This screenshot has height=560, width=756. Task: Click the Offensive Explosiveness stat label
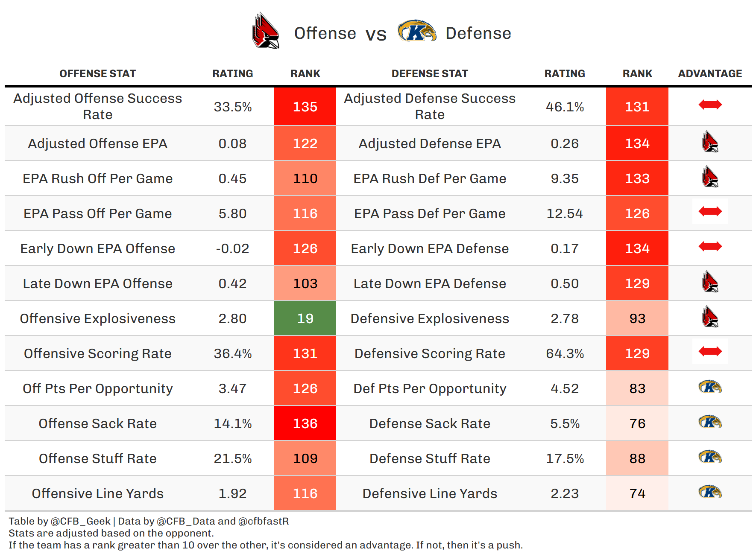[x=97, y=318]
